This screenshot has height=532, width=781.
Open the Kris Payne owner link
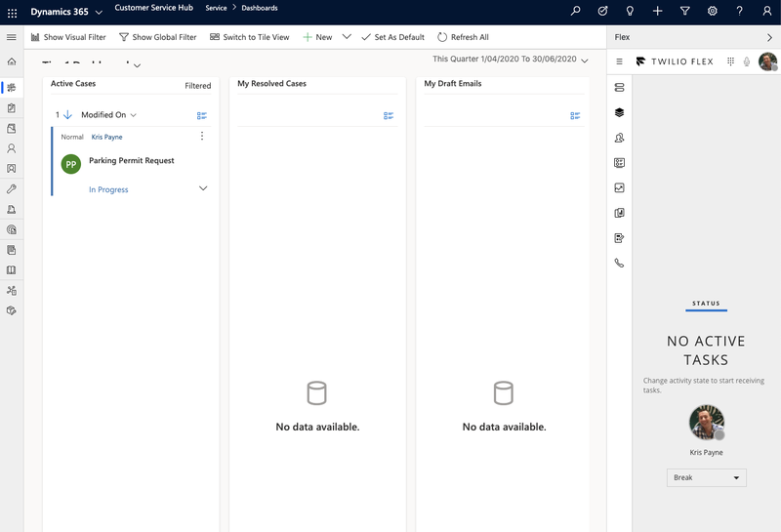point(107,137)
